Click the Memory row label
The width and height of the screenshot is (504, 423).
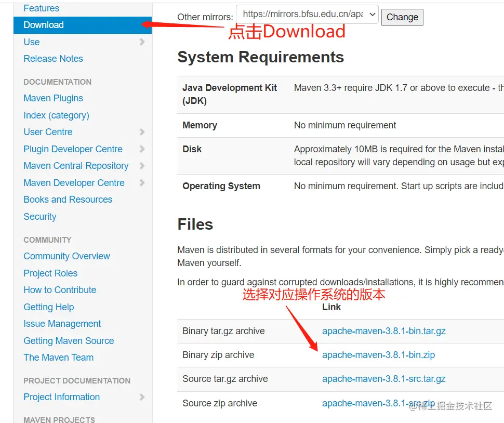point(200,125)
